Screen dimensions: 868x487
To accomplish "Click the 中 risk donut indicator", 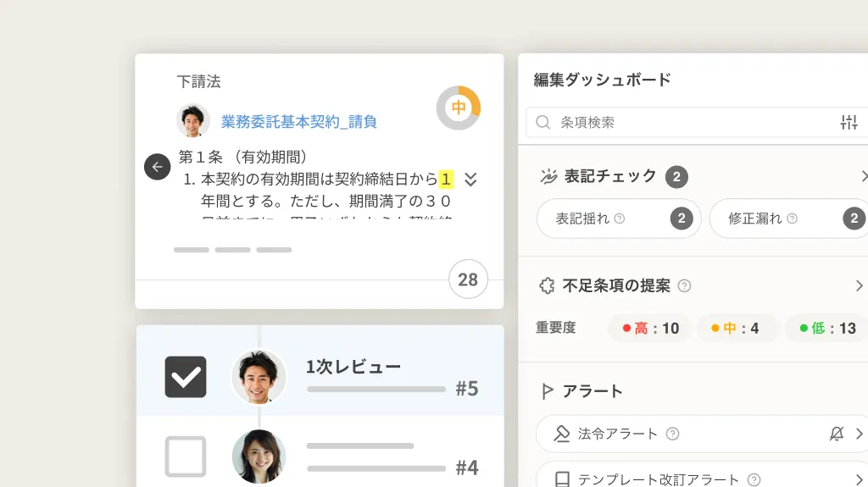I will click(x=459, y=108).
